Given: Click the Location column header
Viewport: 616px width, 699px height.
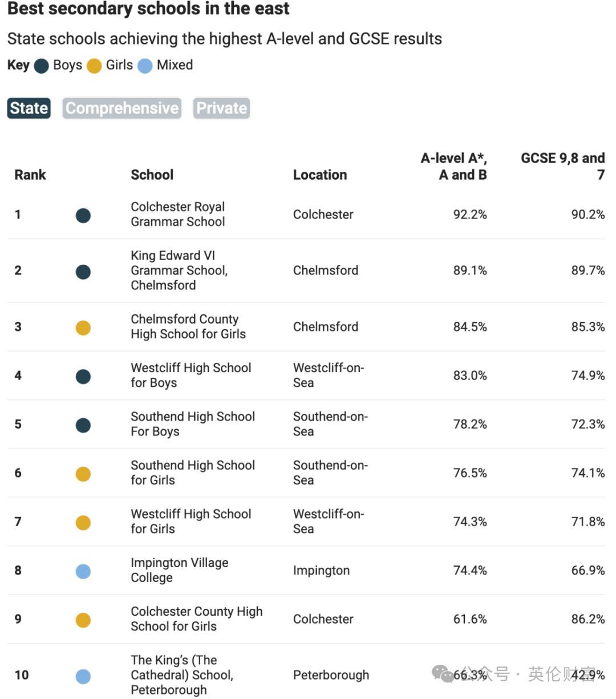Looking at the screenshot, I should (320, 175).
